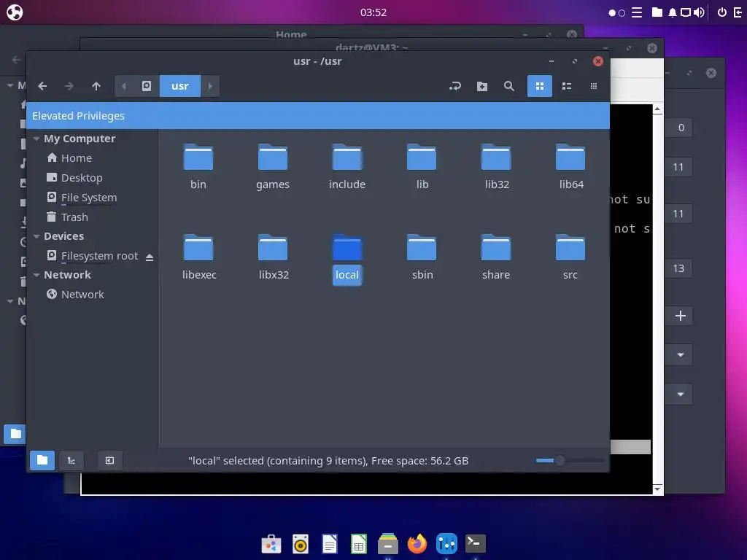This screenshot has width=747, height=560.
Task: Open the search tool
Action: click(x=508, y=86)
